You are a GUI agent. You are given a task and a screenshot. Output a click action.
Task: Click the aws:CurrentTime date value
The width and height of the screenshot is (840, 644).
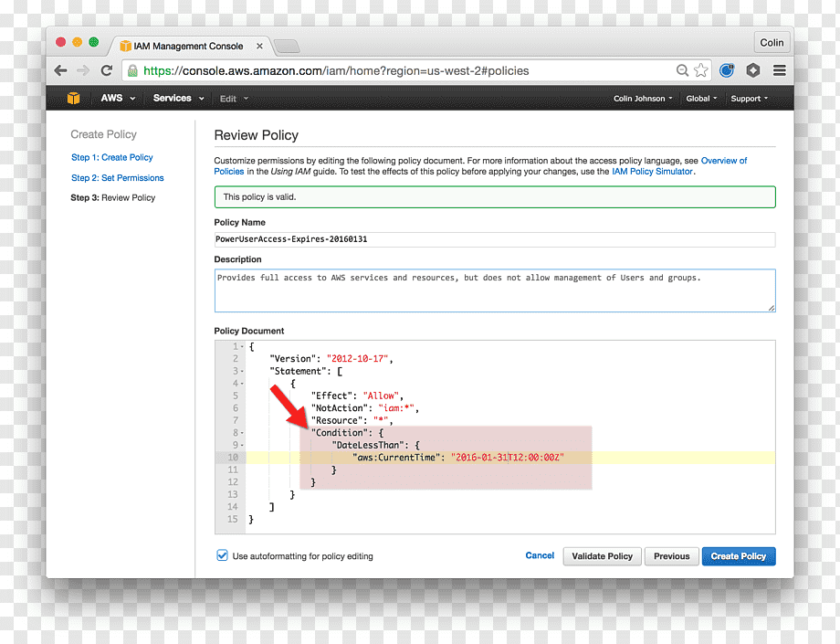(x=508, y=457)
